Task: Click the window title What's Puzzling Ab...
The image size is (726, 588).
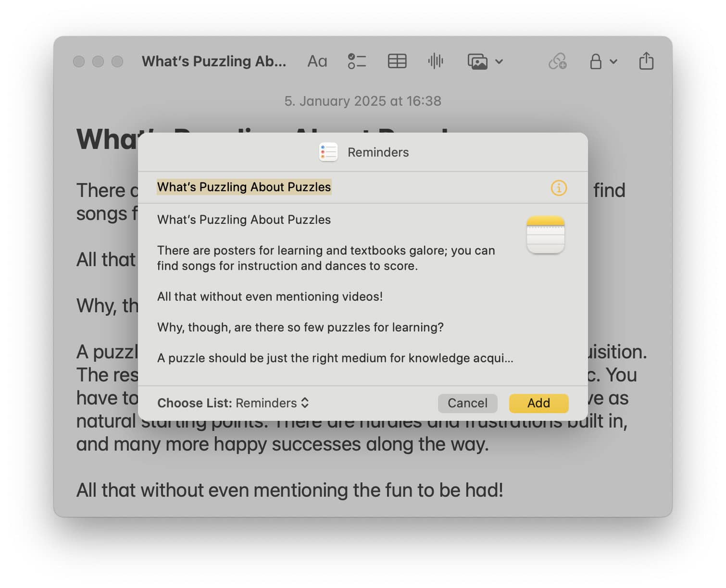Action: click(x=214, y=61)
